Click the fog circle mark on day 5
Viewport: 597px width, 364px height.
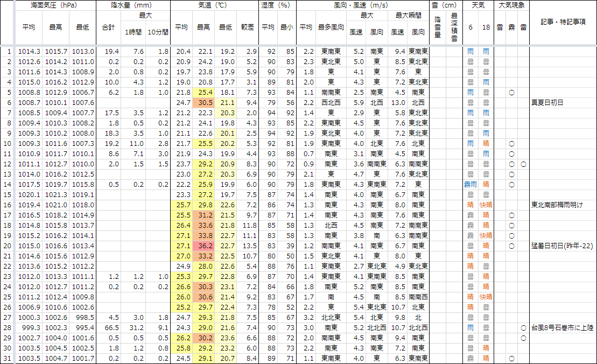click(511, 93)
